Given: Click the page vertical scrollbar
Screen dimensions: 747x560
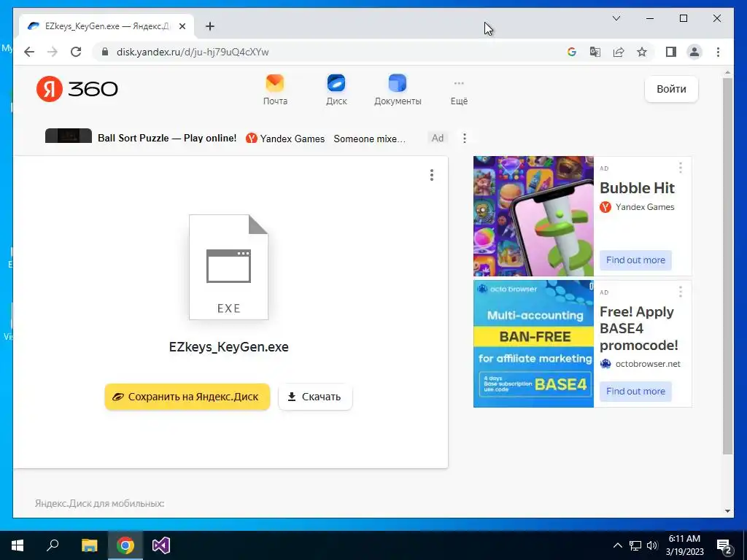Looking at the screenshot, I should tap(727, 265).
